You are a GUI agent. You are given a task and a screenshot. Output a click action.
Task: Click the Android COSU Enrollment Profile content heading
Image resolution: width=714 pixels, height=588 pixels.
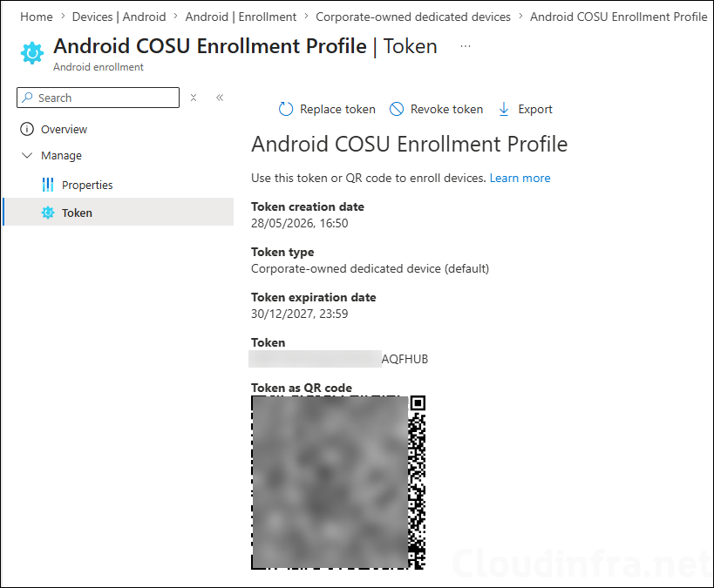tap(410, 145)
